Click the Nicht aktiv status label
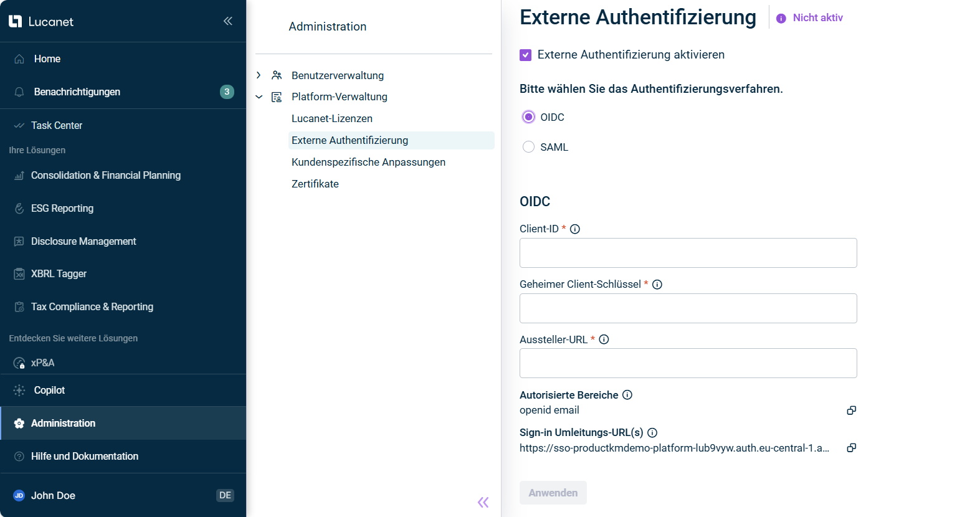This screenshot has width=980, height=517. point(817,18)
